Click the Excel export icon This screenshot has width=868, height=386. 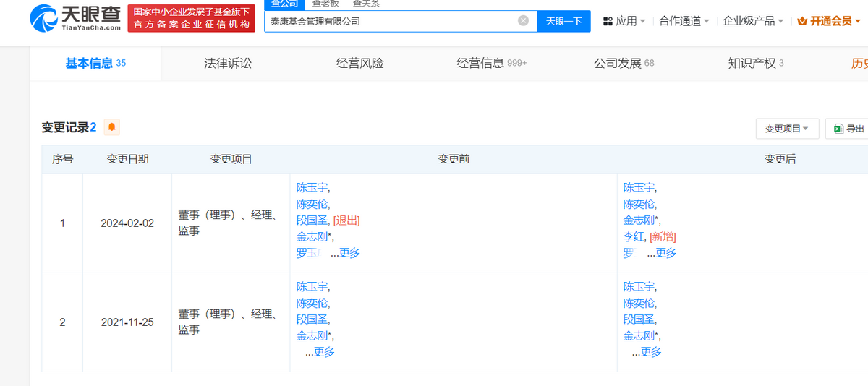click(838, 129)
